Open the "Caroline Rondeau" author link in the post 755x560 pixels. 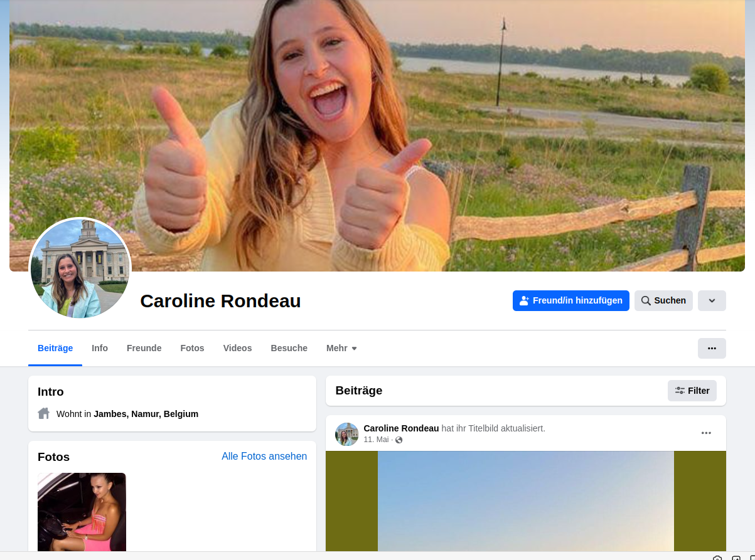pos(401,428)
